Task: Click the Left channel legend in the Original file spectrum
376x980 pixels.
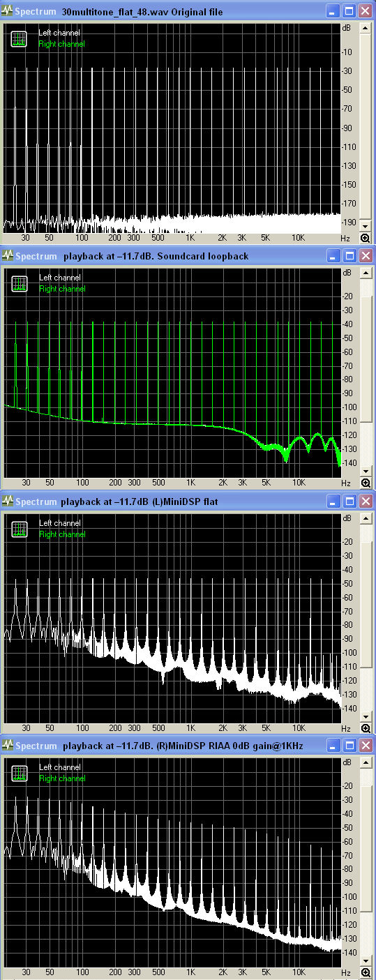Action: coord(59,33)
